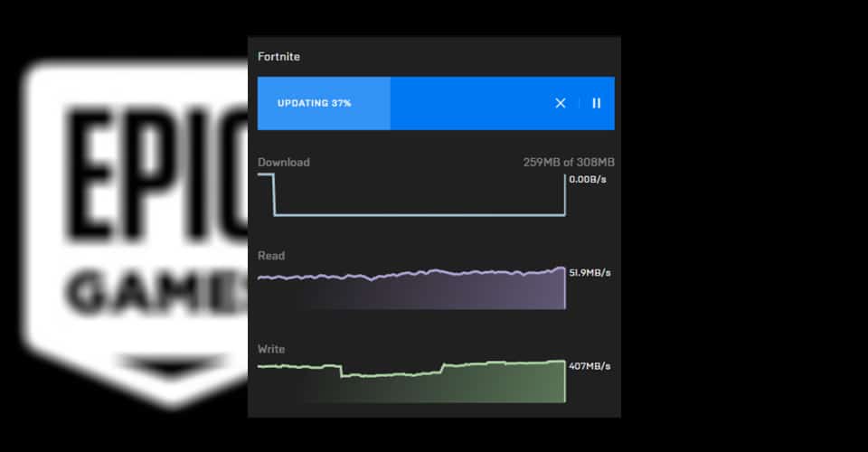Click the purple Read speed graph
Image resolution: width=868 pixels, height=452 pixels.
point(412,287)
